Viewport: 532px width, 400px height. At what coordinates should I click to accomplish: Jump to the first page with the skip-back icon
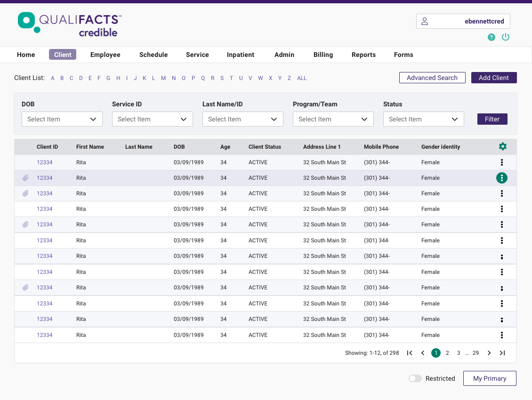[x=409, y=352]
